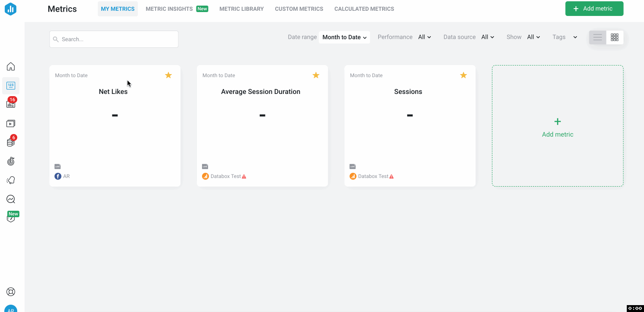Screen dimensions: 644x312
Task: Expand the Performance filter dropdown
Action: pos(424,37)
